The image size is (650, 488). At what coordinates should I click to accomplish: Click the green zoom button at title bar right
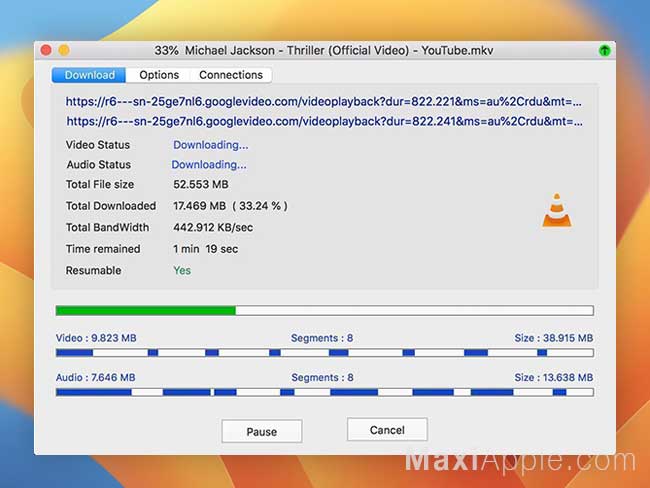tap(605, 51)
